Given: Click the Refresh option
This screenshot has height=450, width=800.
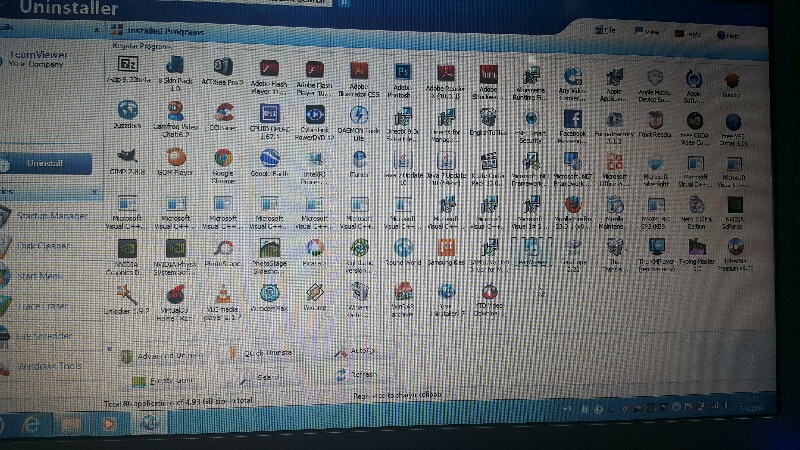Looking at the screenshot, I should (x=357, y=375).
